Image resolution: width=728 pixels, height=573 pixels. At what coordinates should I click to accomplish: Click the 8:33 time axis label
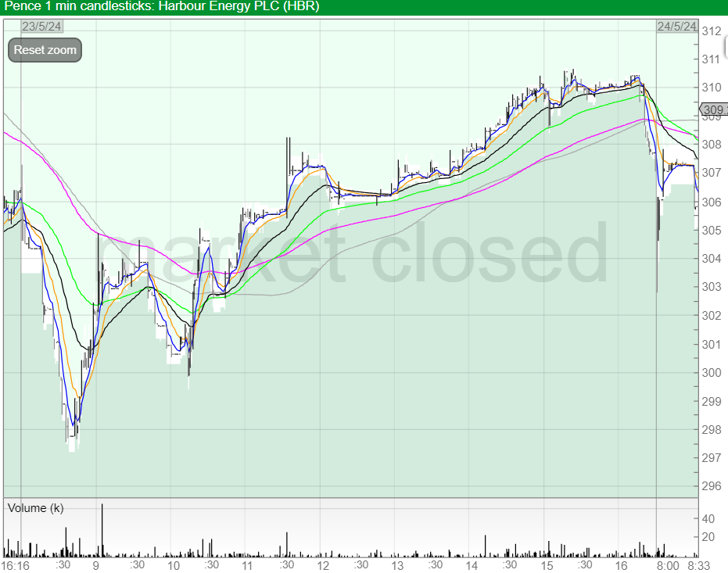pos(699,566)
